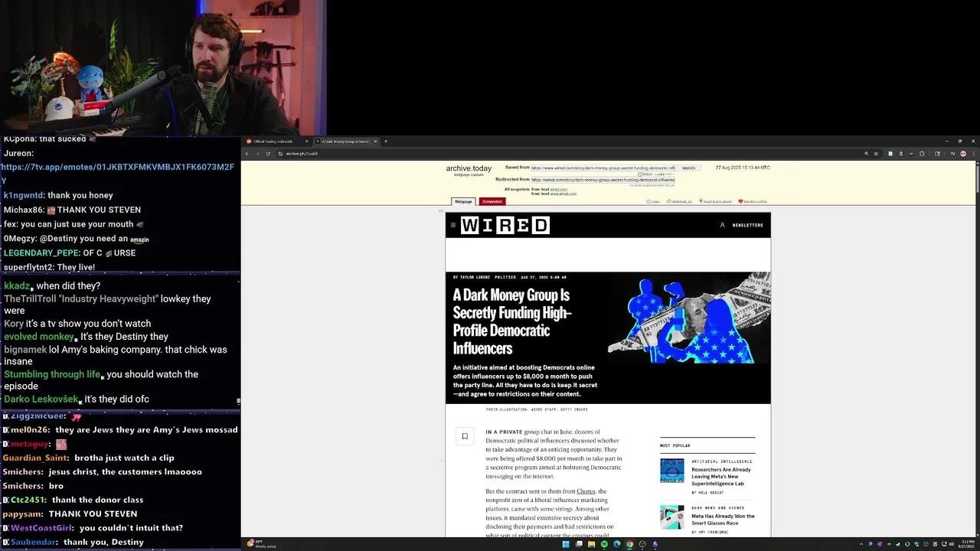The height and width of the screenshot is (551, 980).
Task: Open the Smart Glasses Race article
Action: point(723,520)
